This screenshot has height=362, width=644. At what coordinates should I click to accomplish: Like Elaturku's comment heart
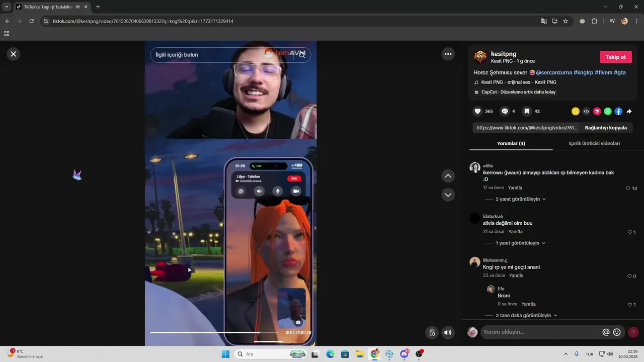tap(629, 232)
